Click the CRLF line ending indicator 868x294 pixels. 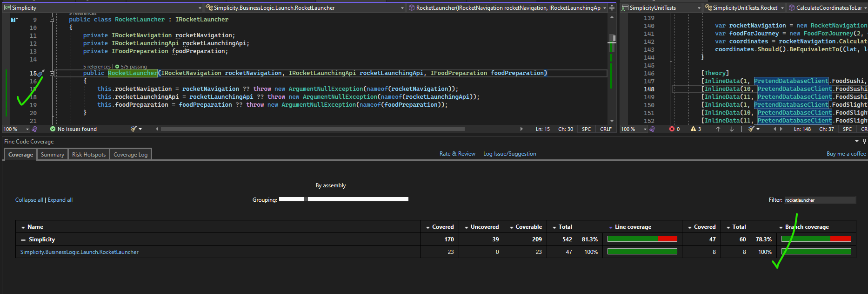[606, 129]
